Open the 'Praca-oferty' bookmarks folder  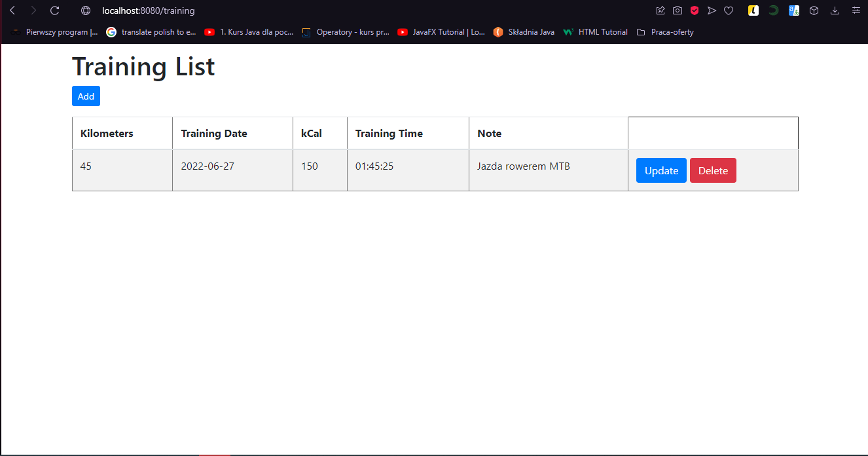pos(664,31)
